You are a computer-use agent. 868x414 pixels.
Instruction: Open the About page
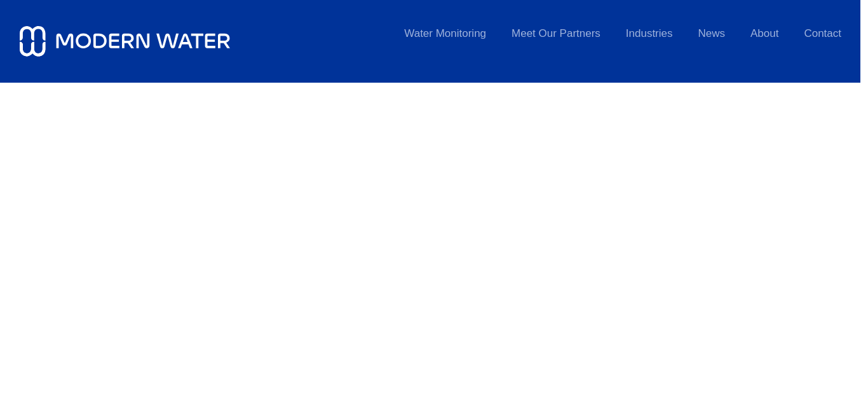coord(764,34)
